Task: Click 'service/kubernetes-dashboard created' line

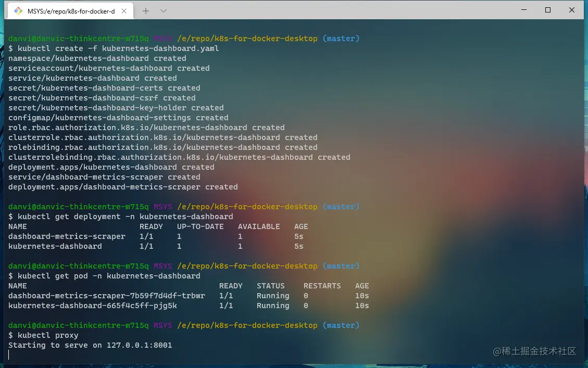Action: (92, 78)
